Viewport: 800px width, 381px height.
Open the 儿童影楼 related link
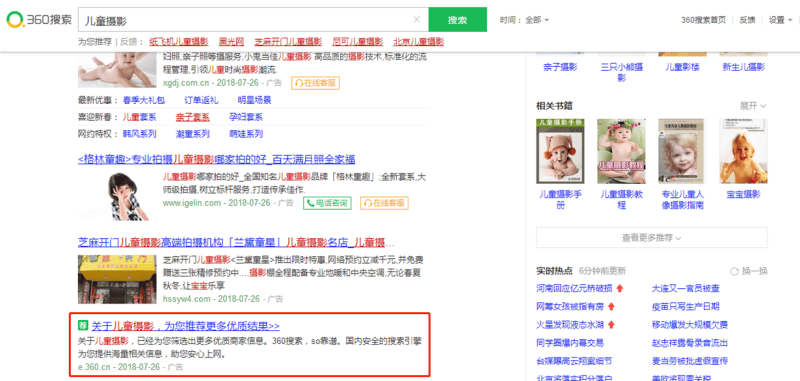coord(682,67)
